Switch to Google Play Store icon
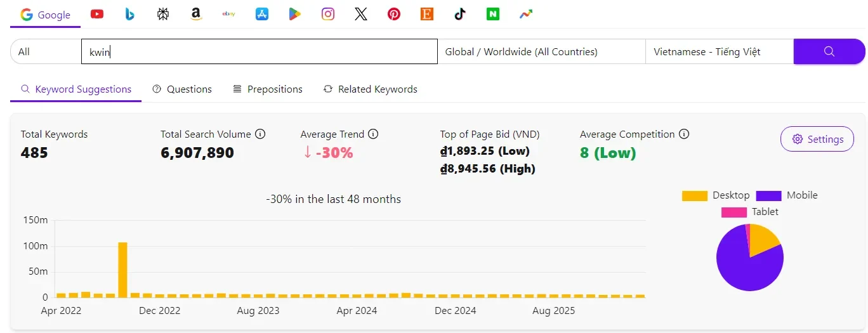868x333 pixels. [295, 14]
